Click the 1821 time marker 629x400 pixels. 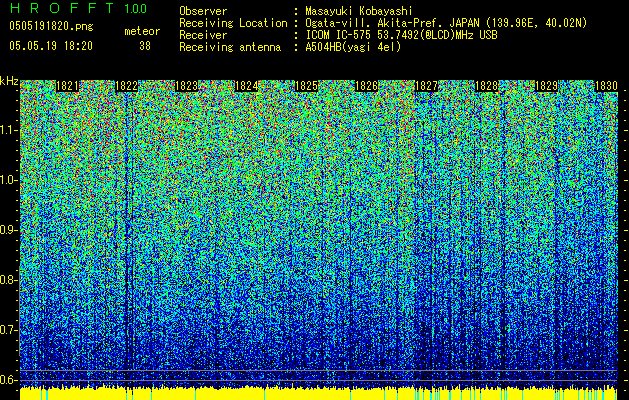point(67,86)
